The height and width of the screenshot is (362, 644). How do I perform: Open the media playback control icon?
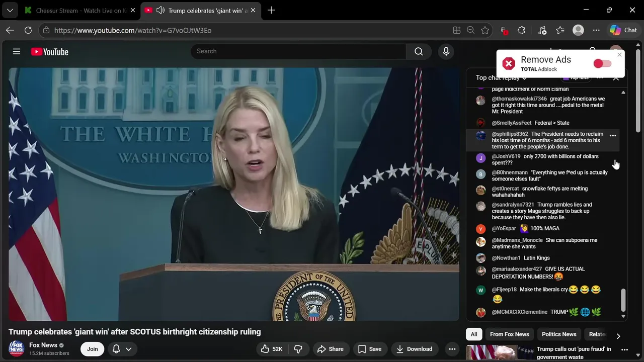pos(542,30)
